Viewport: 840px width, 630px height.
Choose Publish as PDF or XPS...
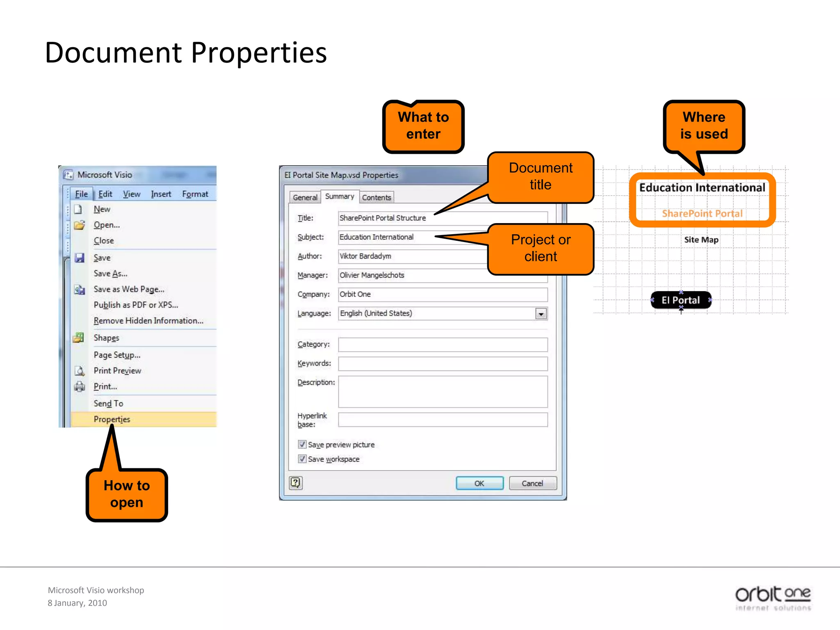point(144,305)
